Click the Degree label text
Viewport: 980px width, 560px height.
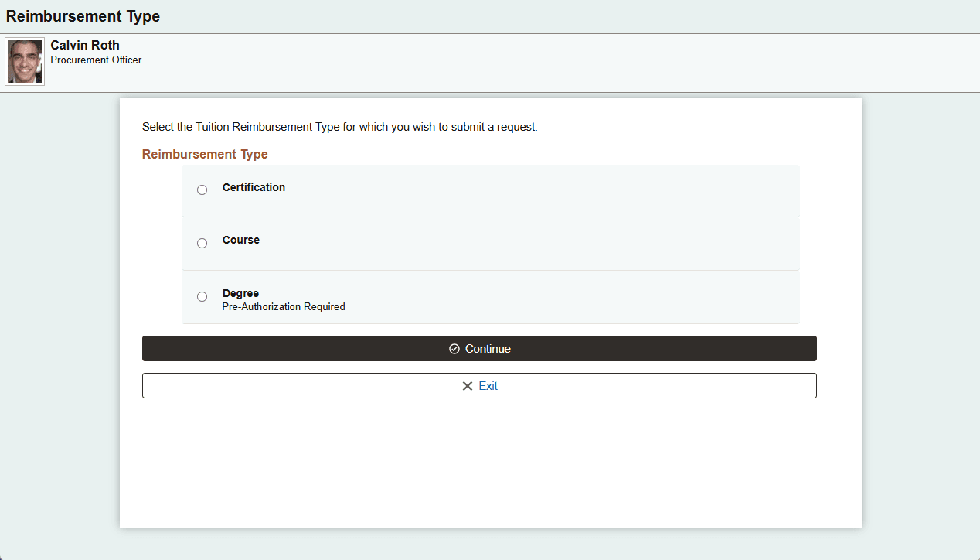click(240, 293)
